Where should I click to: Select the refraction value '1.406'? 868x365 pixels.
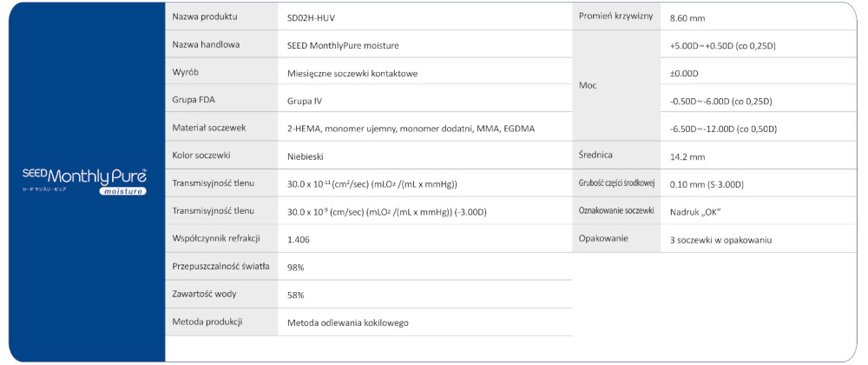pos(299,241)
